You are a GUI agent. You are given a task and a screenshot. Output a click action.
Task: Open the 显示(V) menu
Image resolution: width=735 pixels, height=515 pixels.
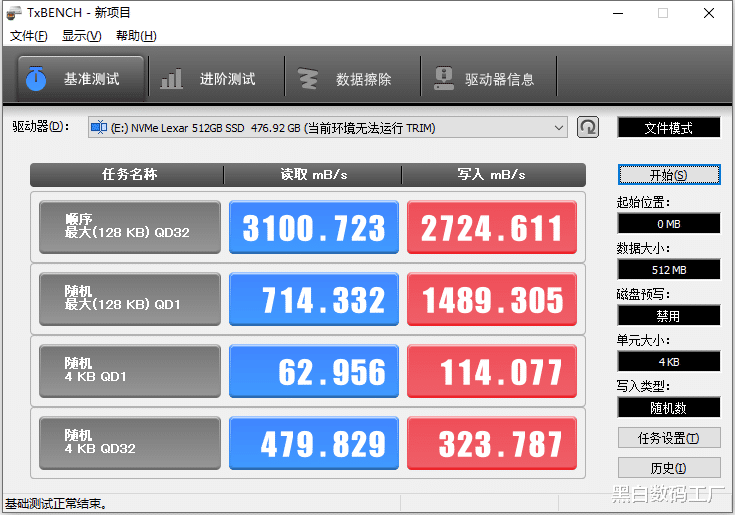[82, 36]
